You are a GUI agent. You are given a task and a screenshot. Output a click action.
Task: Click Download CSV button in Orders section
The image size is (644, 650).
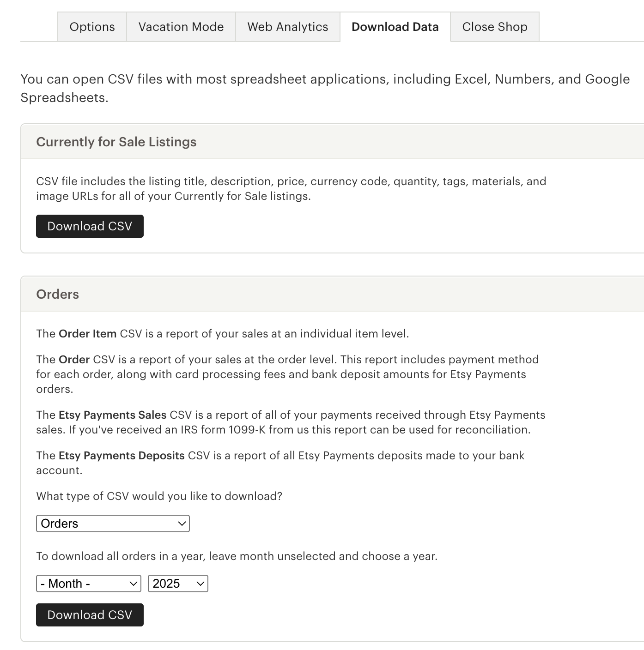pos(90,615)
